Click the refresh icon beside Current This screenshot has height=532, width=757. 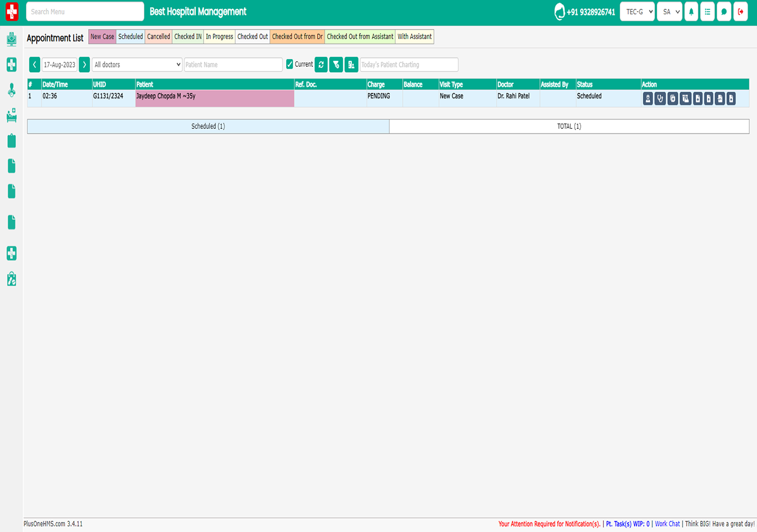321,64
